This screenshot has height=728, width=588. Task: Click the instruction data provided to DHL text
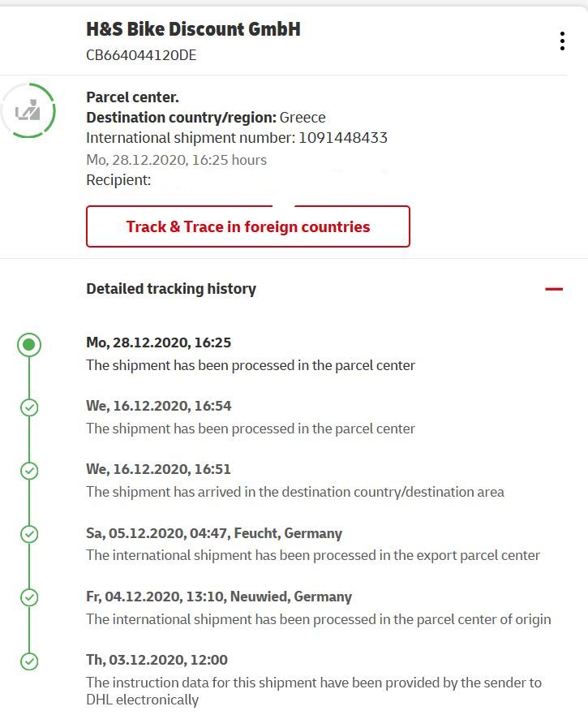pos(313,691)
